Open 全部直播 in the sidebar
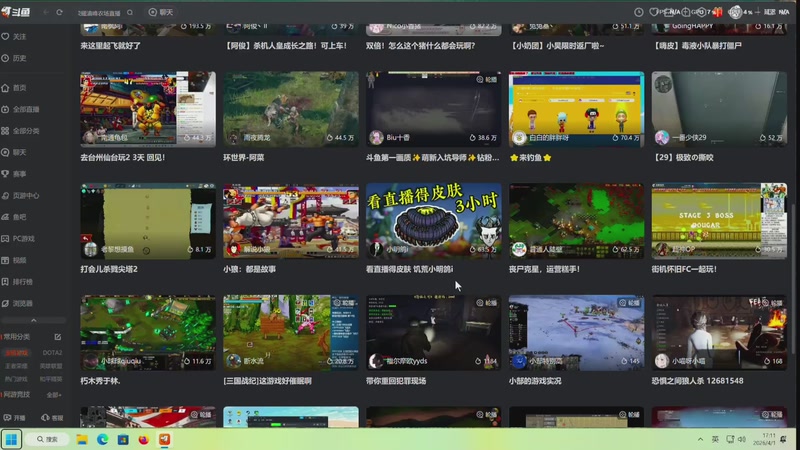Viewport: 800px width, 450px height. click(20, 109)
